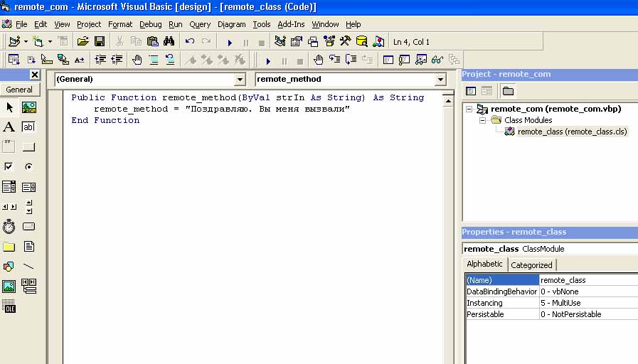Screen dimensions: 638x364
Task: Start the project with the Run arrow
Action: 230,42
